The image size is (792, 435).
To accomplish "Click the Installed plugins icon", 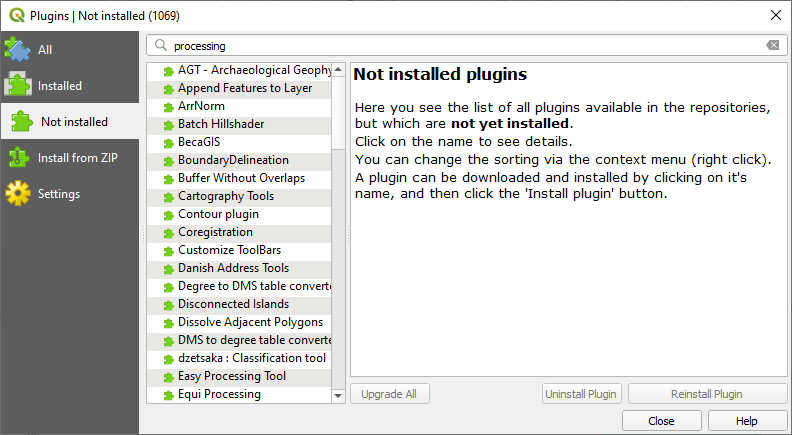I will click(18, 86).
